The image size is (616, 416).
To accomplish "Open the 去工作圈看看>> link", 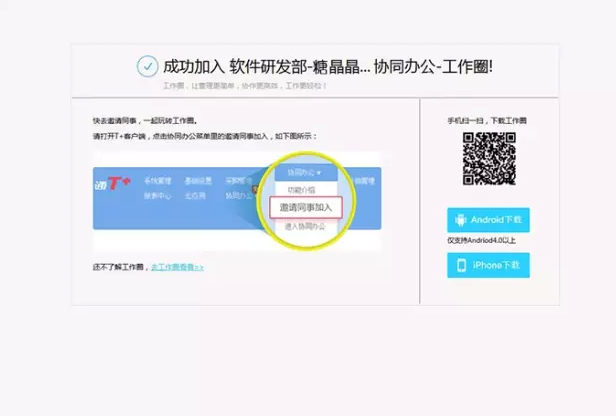I will point(177,267).
